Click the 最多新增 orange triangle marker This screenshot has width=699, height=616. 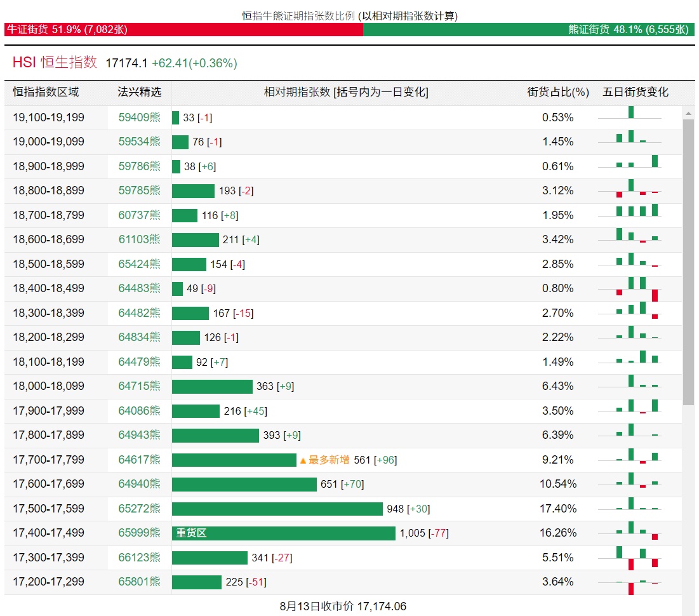tap(303, 460)
